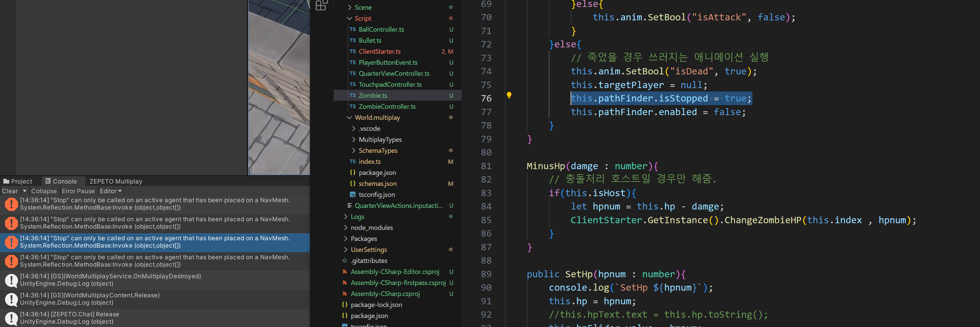Click the Project tab folder icon
The width and height of the screenshot is (980, 327).
point(6,182)
